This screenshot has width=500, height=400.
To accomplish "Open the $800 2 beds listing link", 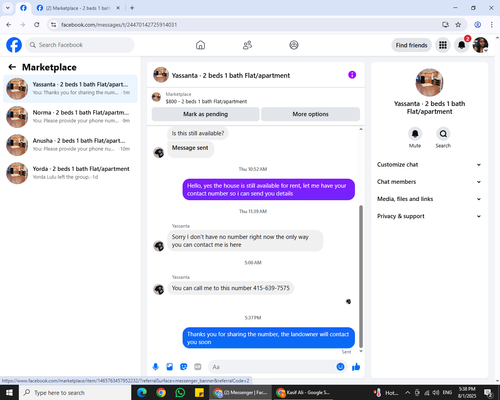I will 206,101.
